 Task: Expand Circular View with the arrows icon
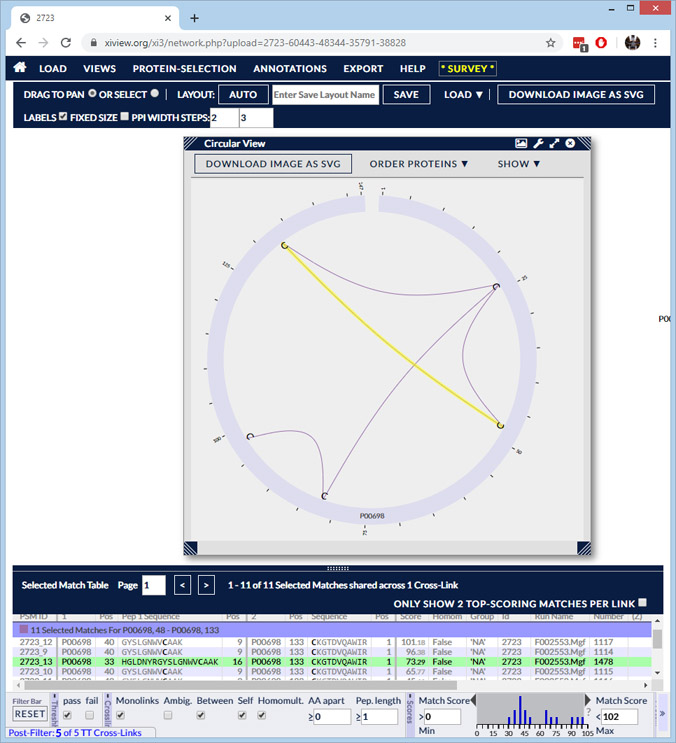pyautogui.click(x=554, y=143)
